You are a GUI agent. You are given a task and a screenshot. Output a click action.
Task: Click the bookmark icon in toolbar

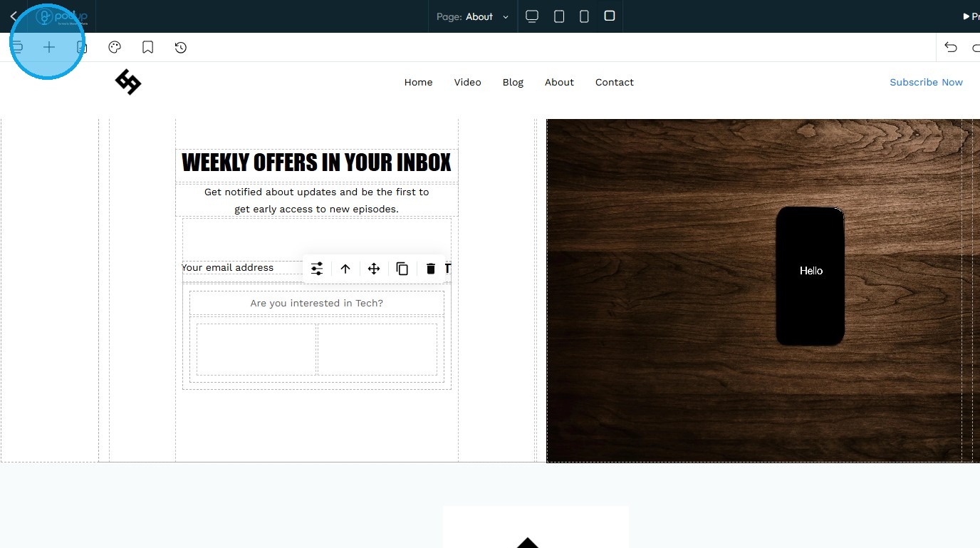pos(147,48)
